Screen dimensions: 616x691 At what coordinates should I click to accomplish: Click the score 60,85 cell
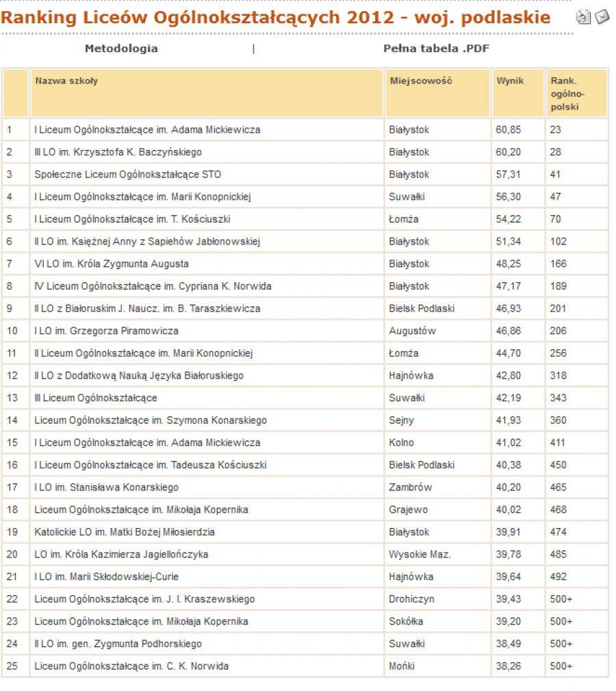click(x=508, y=130)
